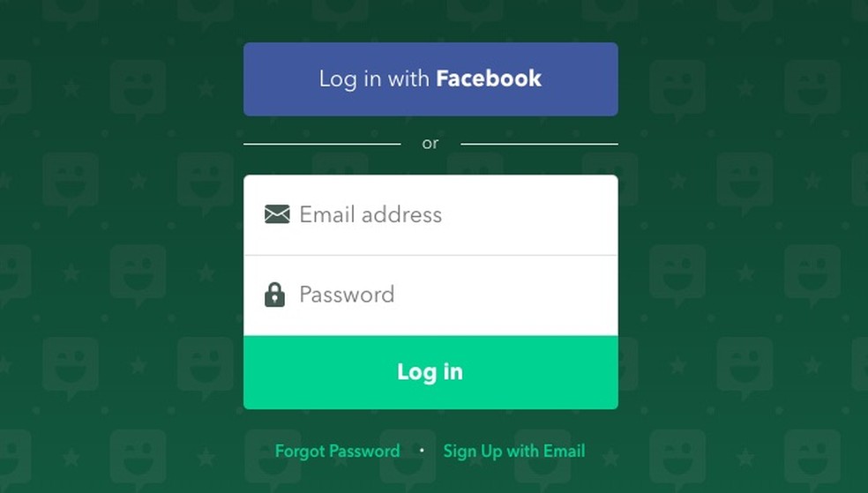Click the divider line right of 'or'
Viewport: 868px width, 493px height.
point(539,144)
